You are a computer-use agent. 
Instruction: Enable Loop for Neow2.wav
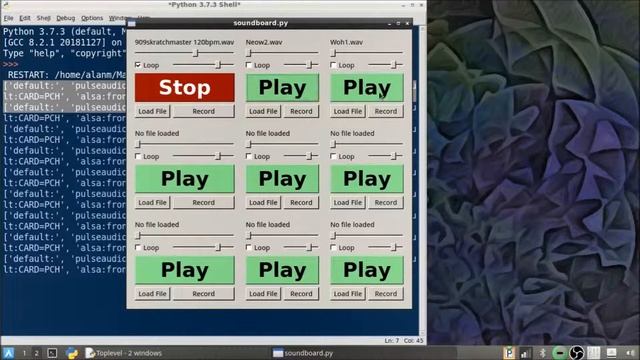[x=249, y=65]
